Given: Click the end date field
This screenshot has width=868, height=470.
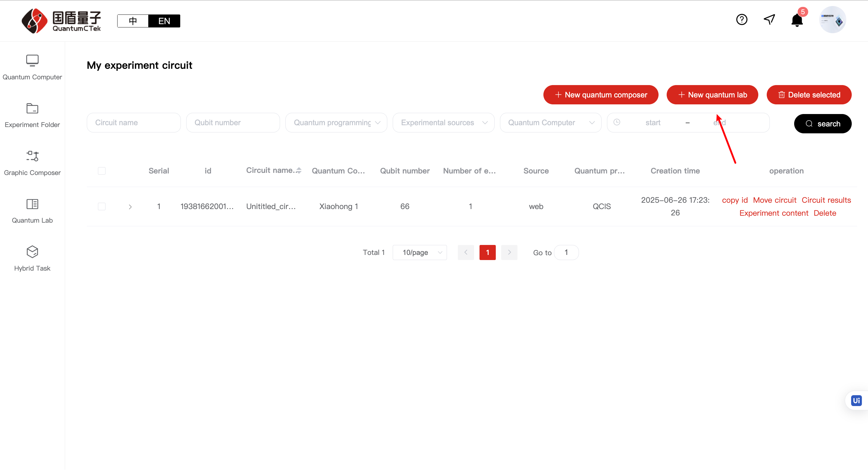Looking at the screenshot, I should point(719,123).
